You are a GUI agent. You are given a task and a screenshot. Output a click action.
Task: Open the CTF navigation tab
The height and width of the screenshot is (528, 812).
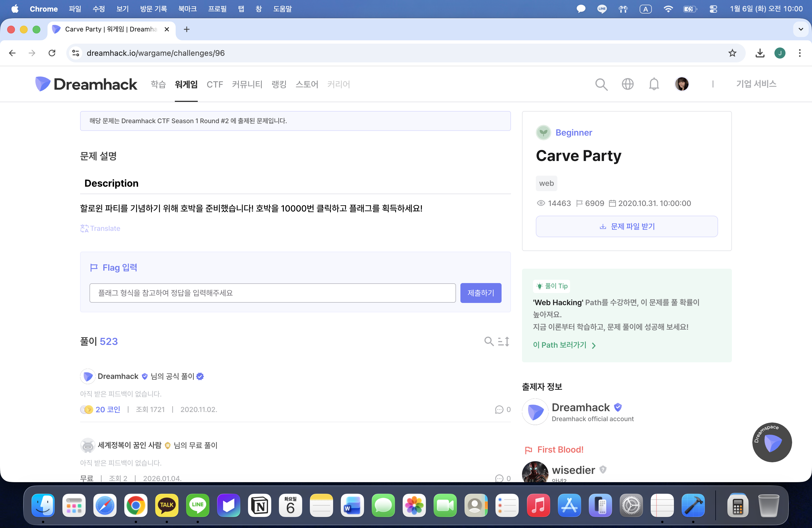(x=215, y=84)
